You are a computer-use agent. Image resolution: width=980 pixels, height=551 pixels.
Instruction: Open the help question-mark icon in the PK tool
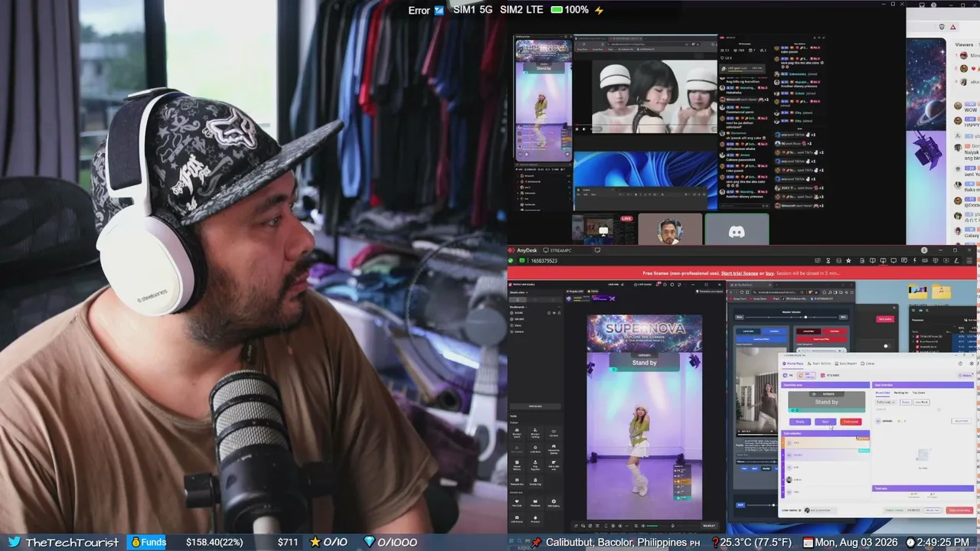(961, 364)
